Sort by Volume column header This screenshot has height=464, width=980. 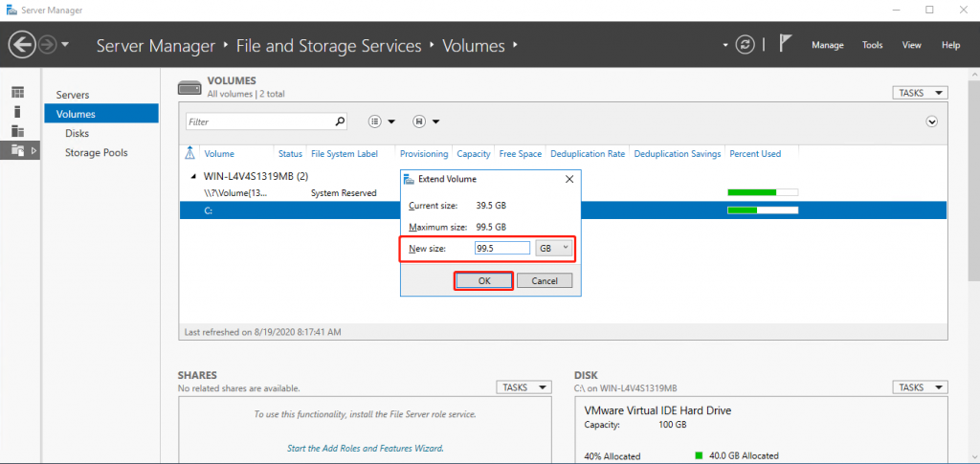click(x=219, y=154)
